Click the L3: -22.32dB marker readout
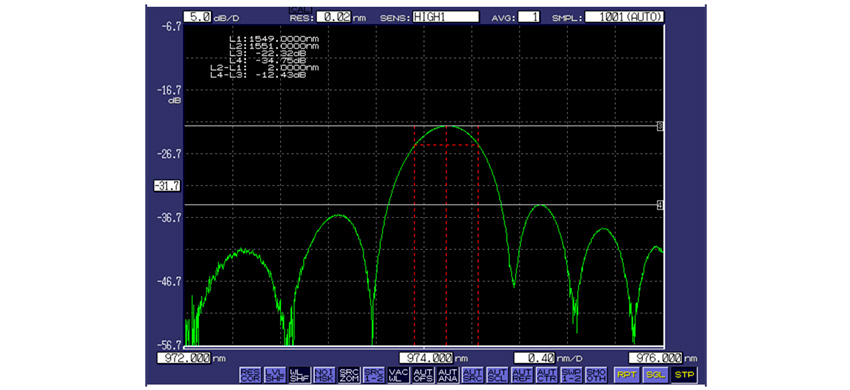The width and height of the screenshot is (850, 390). pyautogui.click(x=268, y=54)
